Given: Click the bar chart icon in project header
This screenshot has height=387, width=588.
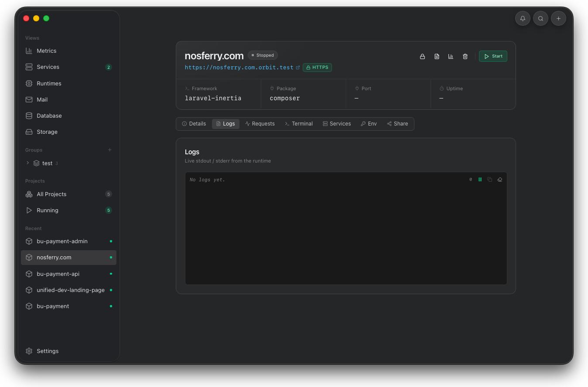Looking at the screenshot, I should tap(451, 56).
